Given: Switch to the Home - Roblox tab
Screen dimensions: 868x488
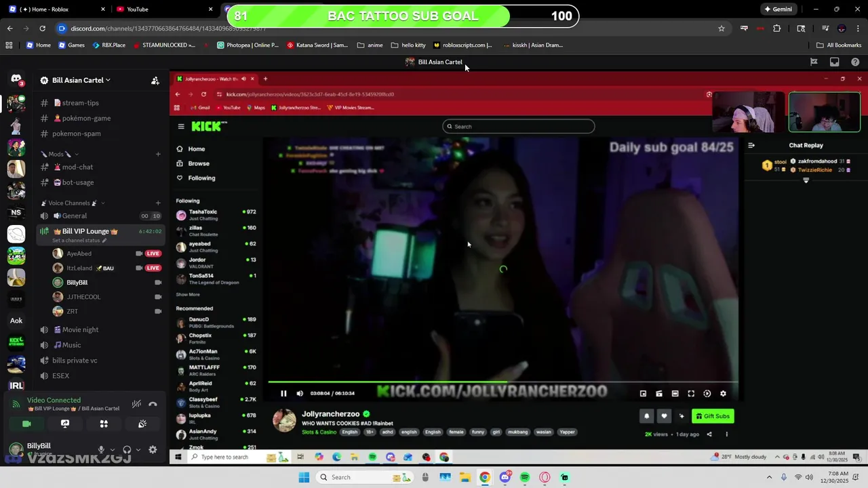Looking at the screenshot, I should point(56,9).
